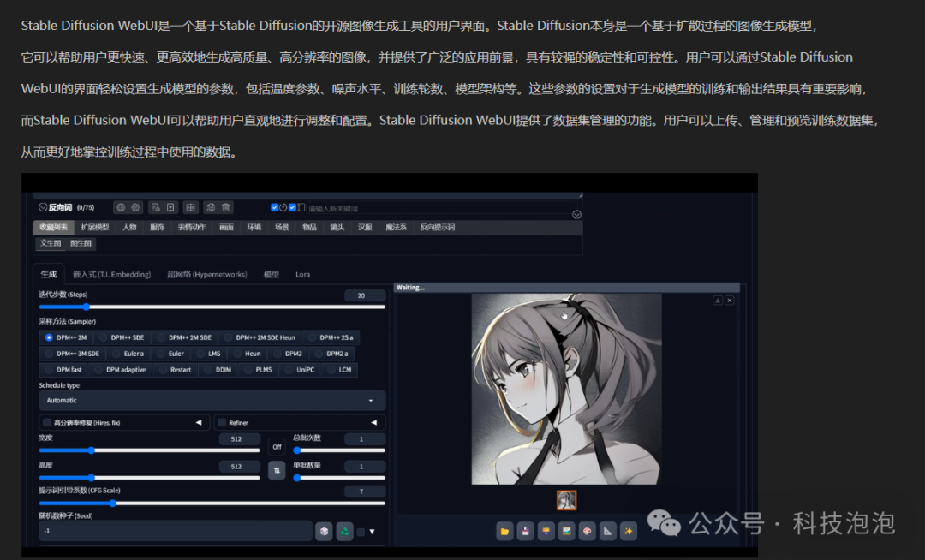Click the 文生图 button

click(x=51, y=243)
